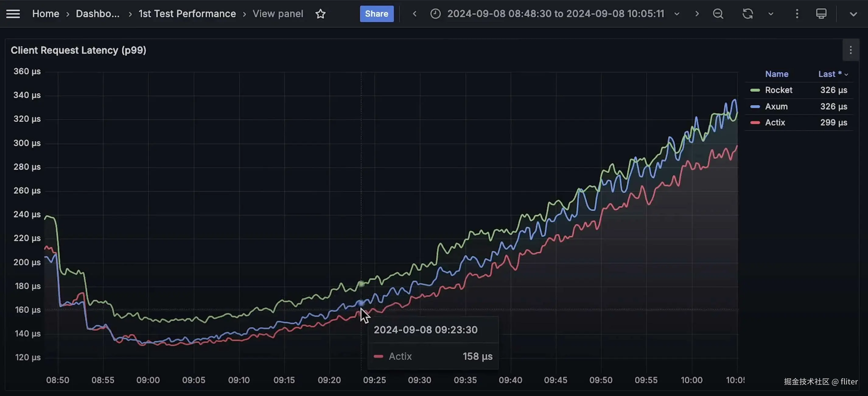This screenshot has width=868, height=396.
Task: Open the panel menu for Client Request Latency
Action: 850,50
